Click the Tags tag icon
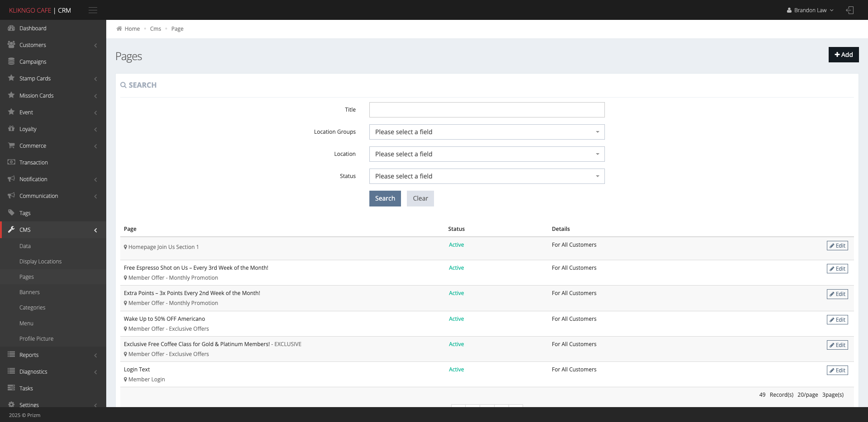The width and height of the screenshot is (868, 422). click(11, 213)
